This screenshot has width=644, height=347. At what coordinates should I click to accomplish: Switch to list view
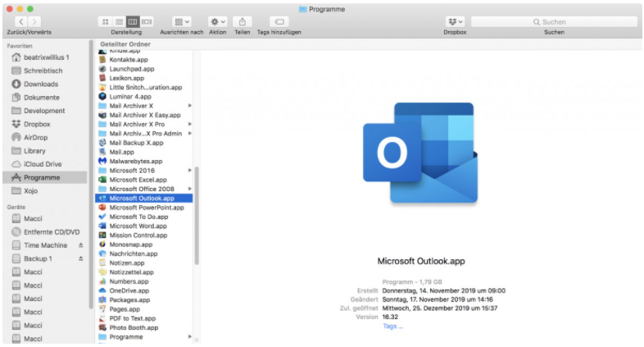tap(119, 22)
